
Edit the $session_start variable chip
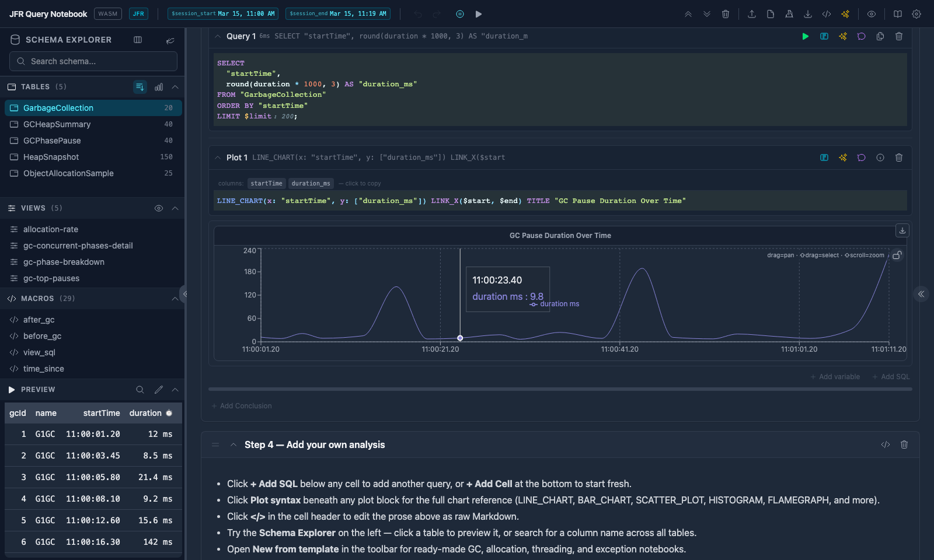coord(223,13)
